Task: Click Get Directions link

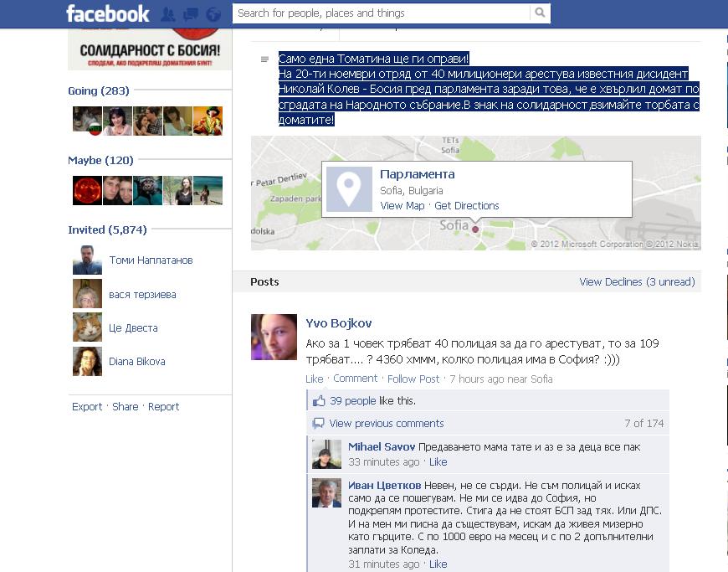Action: [467, 206]
